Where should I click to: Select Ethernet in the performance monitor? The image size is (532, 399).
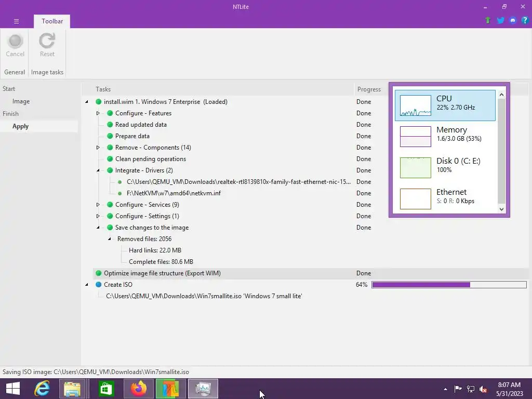click(x=445, y=198)
